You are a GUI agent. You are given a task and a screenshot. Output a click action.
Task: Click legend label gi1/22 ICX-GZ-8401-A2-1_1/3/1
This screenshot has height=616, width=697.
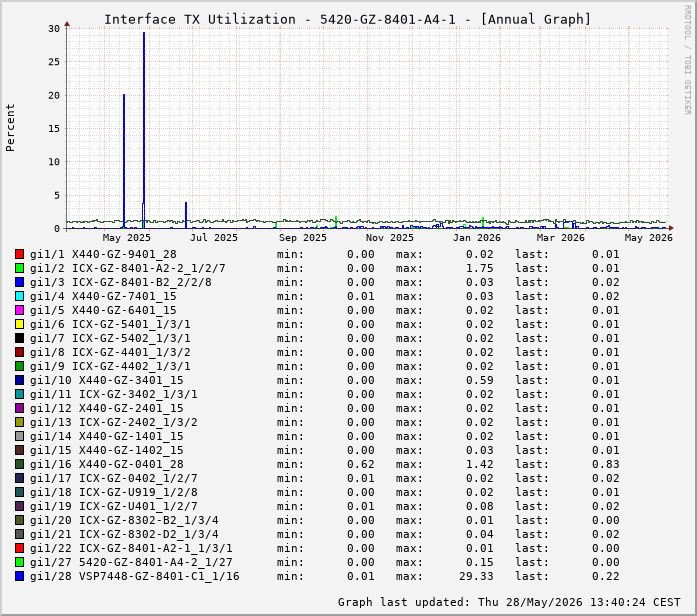(x=131, y=548)
